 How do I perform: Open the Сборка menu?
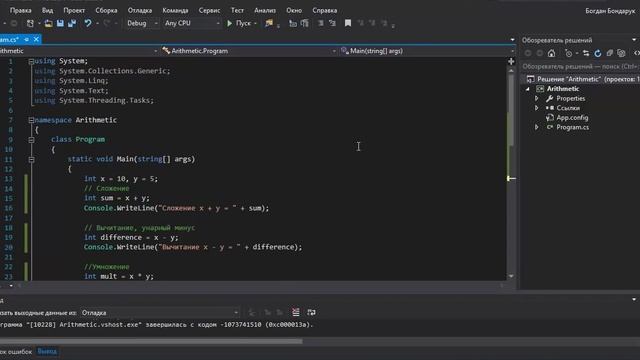[106, 10]
